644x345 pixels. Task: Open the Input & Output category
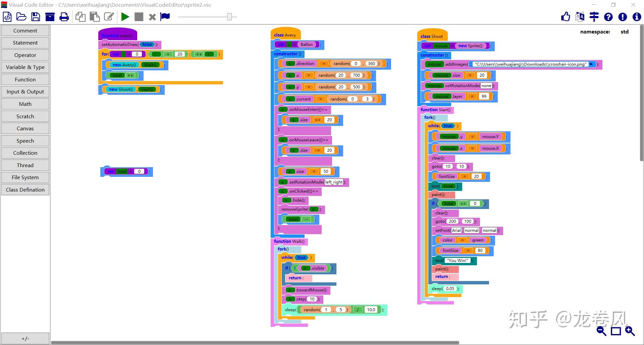click(25, 91)
